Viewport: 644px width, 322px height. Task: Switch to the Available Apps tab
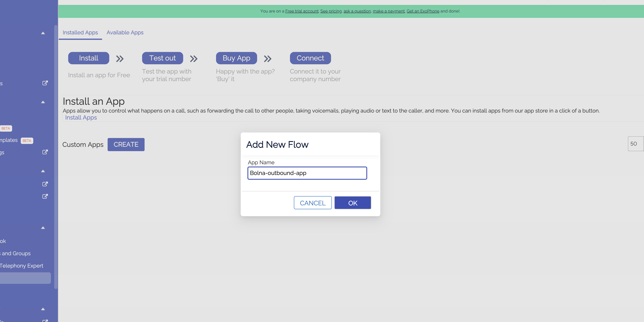125,32
